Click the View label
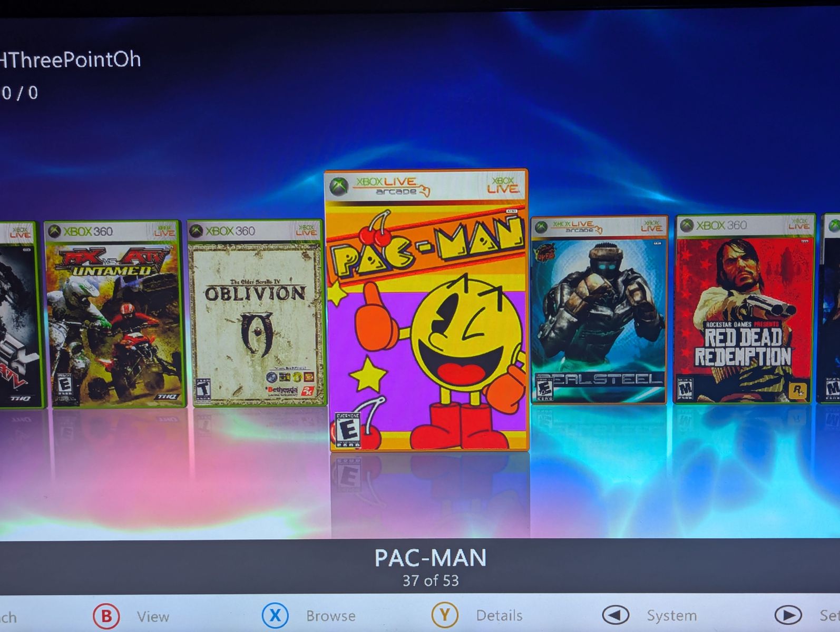The image size is (840, 632). pyautogui.click(x=153, y=616)
